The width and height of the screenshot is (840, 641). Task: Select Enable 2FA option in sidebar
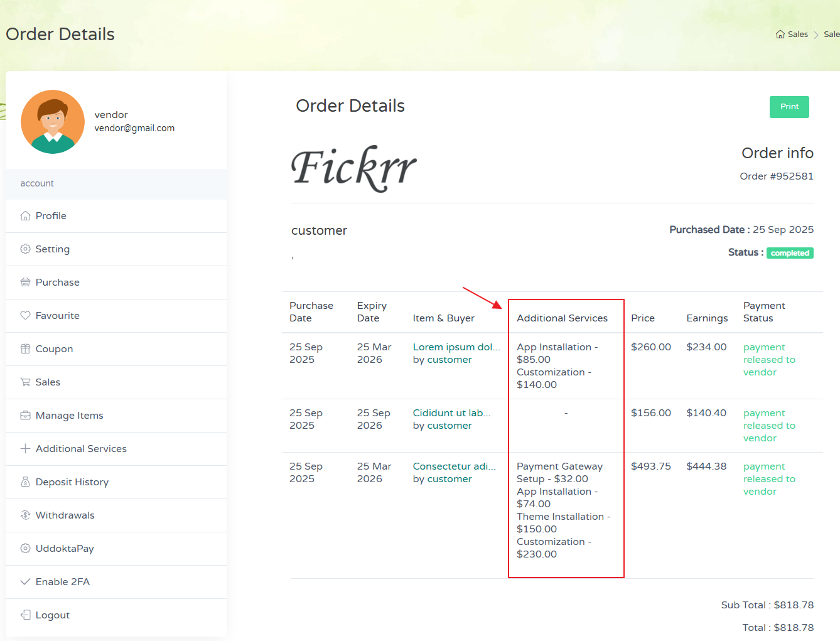coord(62,582)
